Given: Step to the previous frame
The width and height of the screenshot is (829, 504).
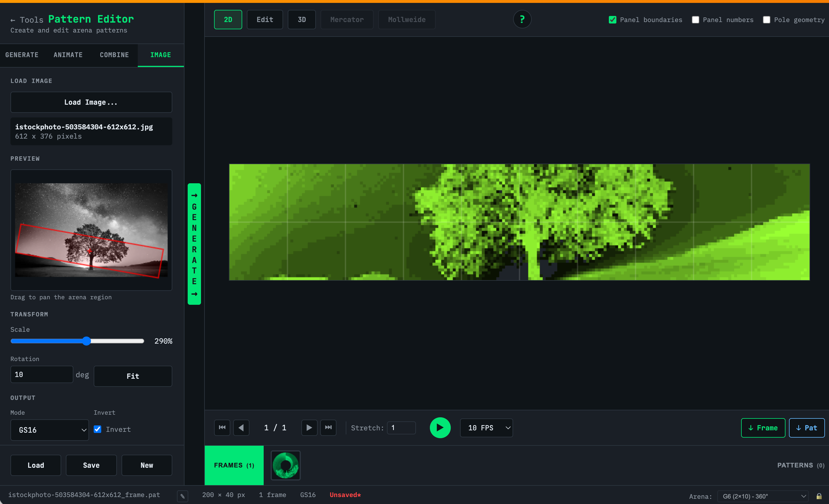Looking at the screenshot, I should [241, 428].
